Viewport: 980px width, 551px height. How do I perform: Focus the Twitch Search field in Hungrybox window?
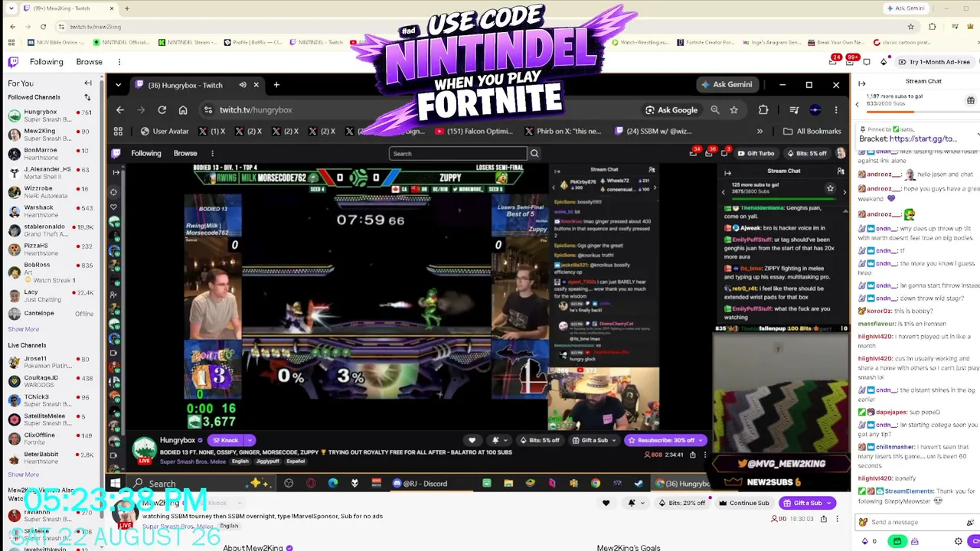point(458,153)
